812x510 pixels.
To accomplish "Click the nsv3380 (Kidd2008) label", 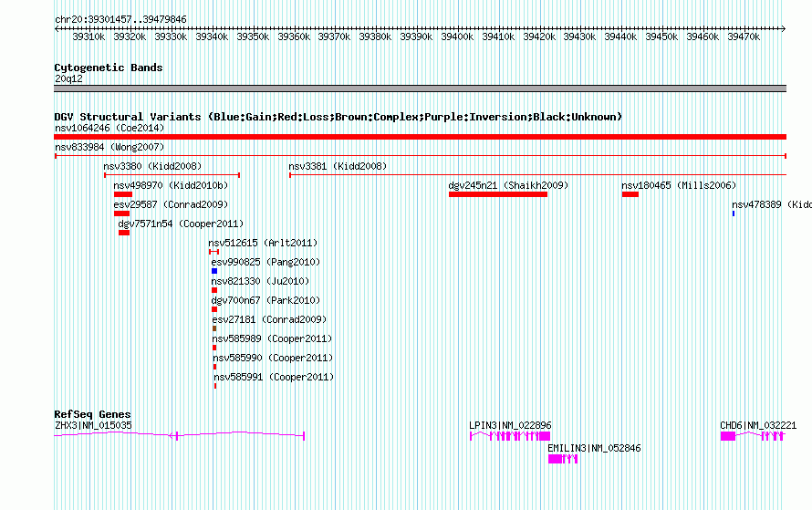I will coord(152,166).
